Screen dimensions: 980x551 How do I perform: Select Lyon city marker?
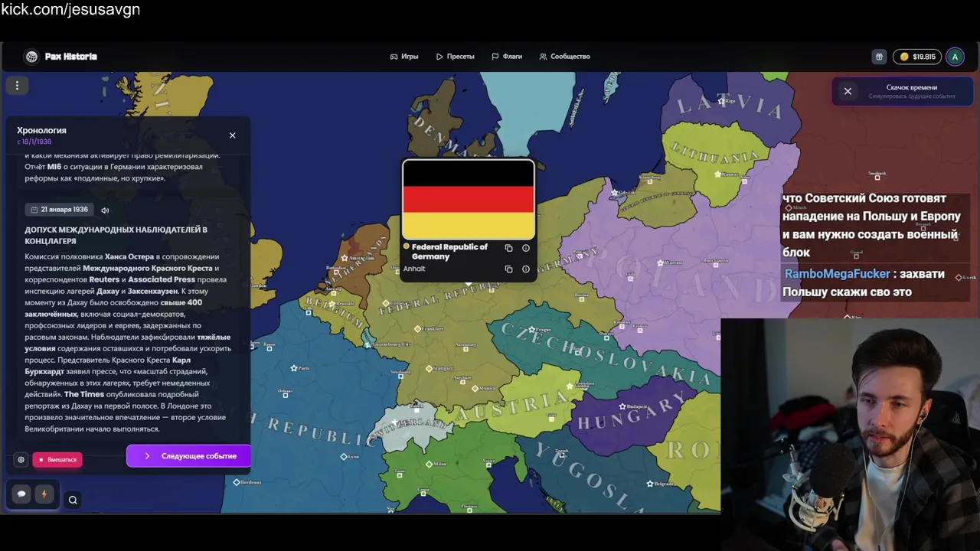point(344,457)
